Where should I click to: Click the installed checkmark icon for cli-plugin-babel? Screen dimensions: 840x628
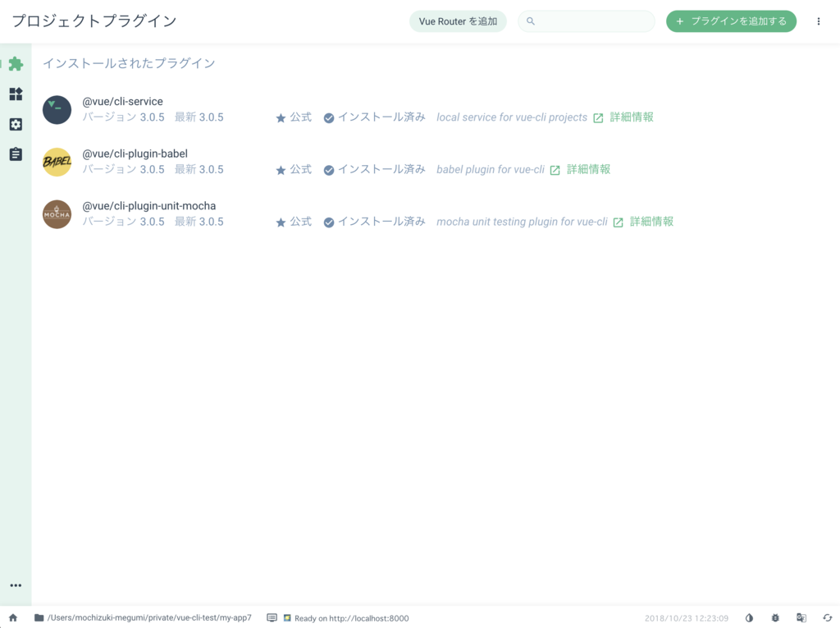tap(329, 170)
